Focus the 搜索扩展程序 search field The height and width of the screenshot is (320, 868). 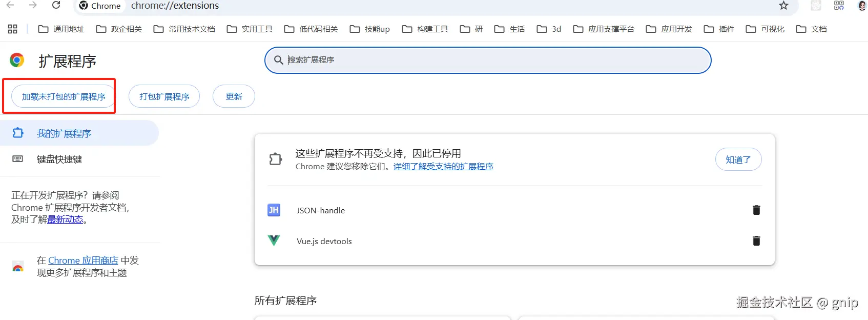[488, 60]
